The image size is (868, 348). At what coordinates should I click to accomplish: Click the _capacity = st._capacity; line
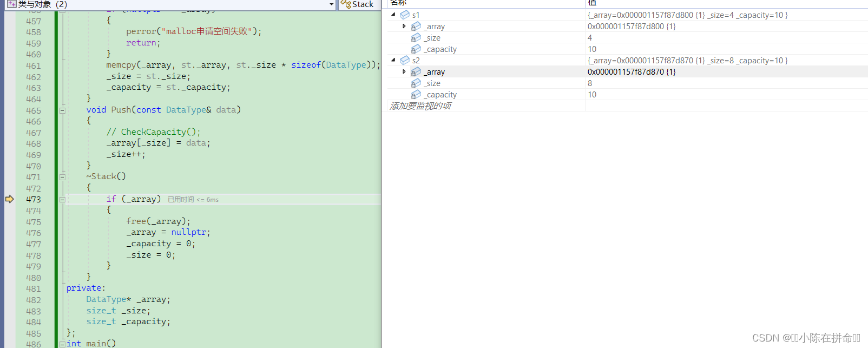coord(168,87)
